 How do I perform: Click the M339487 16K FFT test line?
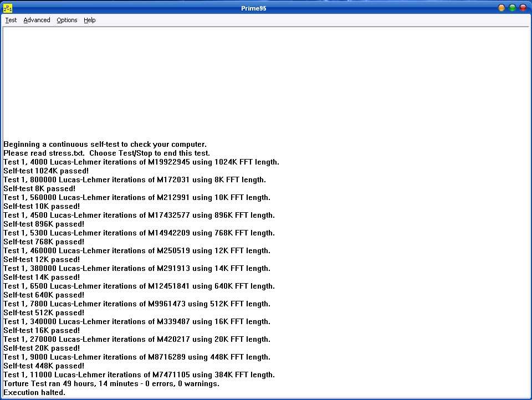tap(137, 322)
